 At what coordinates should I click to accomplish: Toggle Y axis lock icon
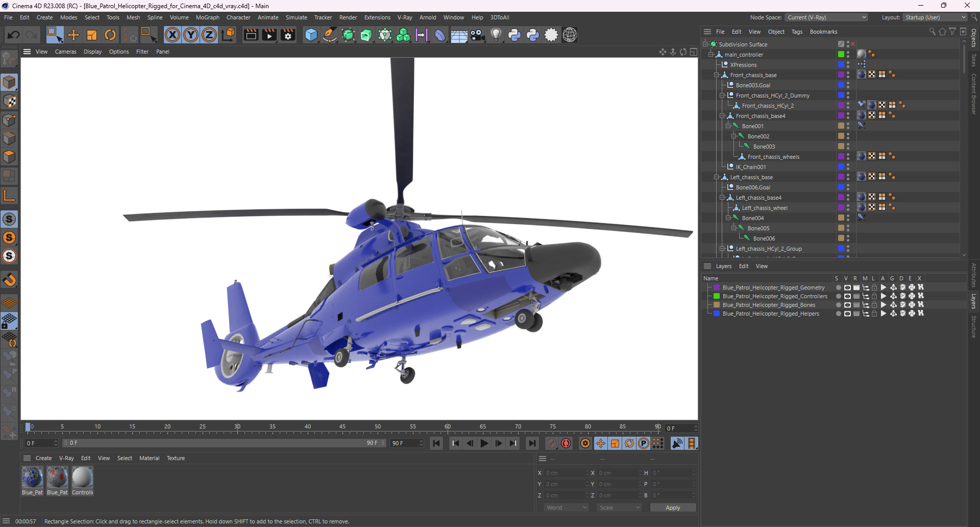point(191,35)
